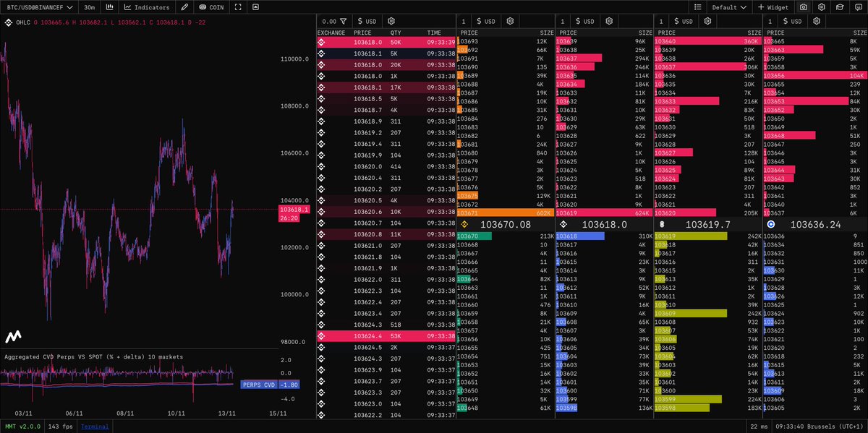Open the tutorials graduation cap icon
This screenshot has height=433, width=868.
[839, 7]
